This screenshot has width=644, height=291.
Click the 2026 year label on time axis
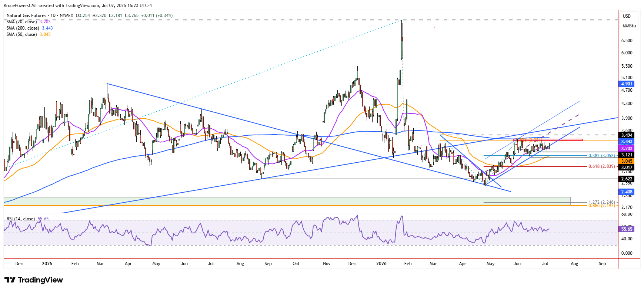(381, 264)
